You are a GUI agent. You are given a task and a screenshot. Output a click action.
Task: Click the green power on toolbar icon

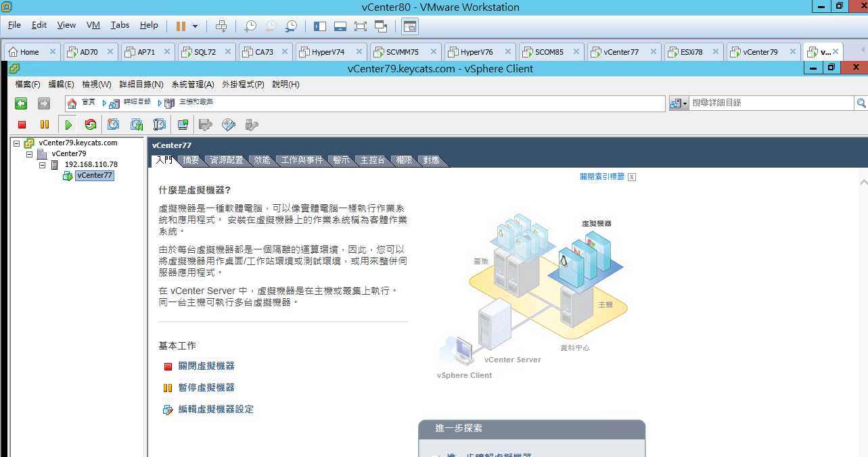tap(68, 124)
